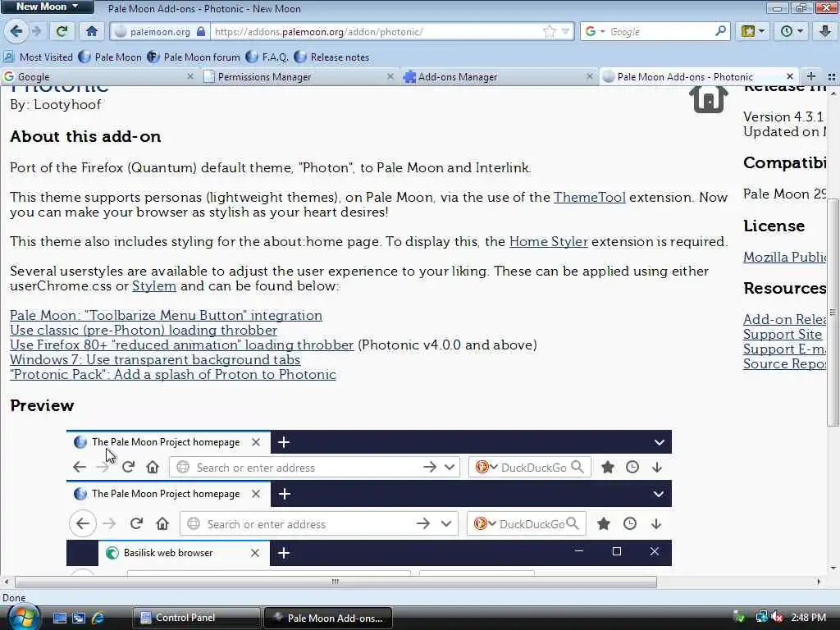The height and width of the screenshot is (630, 840).
Task: Open Windows 7 transparent background tabs link
Action: [155, 359]
